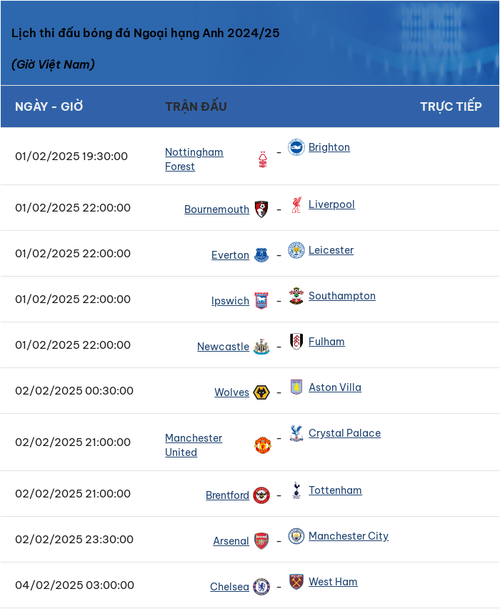Click the Arsenal club crest icon
500x609 pixels.
(x=261, y=541)
